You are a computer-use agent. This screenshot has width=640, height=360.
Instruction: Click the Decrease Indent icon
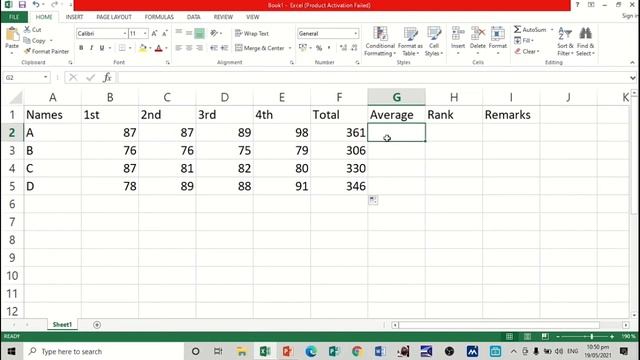[214, 48]
